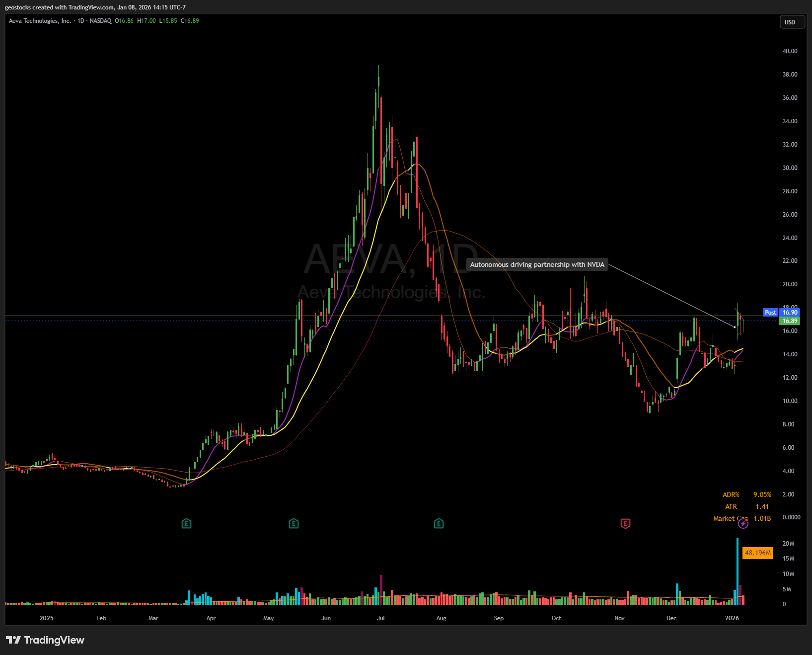Click the TradingView logo at the bottom
The image size is (812, 655).
[x=45, y=640]
